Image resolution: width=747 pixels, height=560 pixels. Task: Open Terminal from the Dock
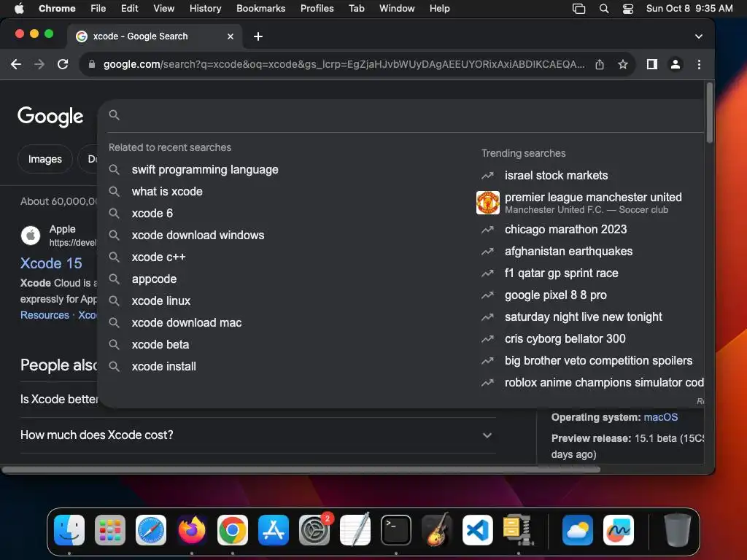point(396,530)
